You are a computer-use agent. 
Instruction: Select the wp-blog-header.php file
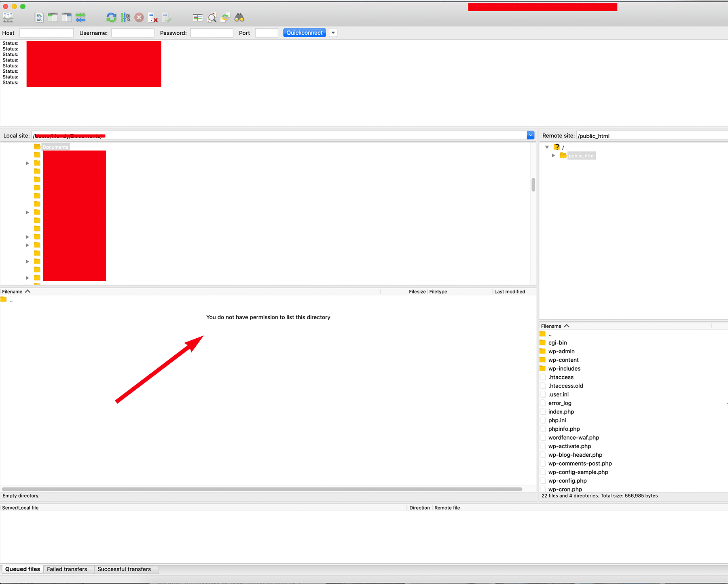tap(576, 455)
